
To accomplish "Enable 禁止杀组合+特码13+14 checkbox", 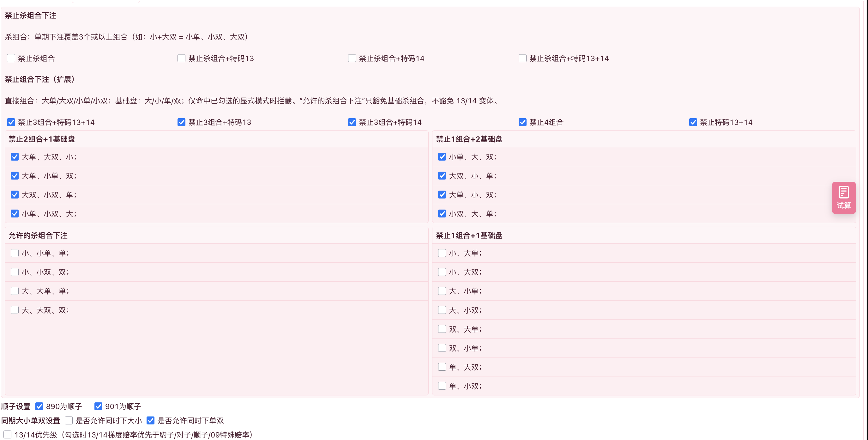I will click(x=522, y=58).
